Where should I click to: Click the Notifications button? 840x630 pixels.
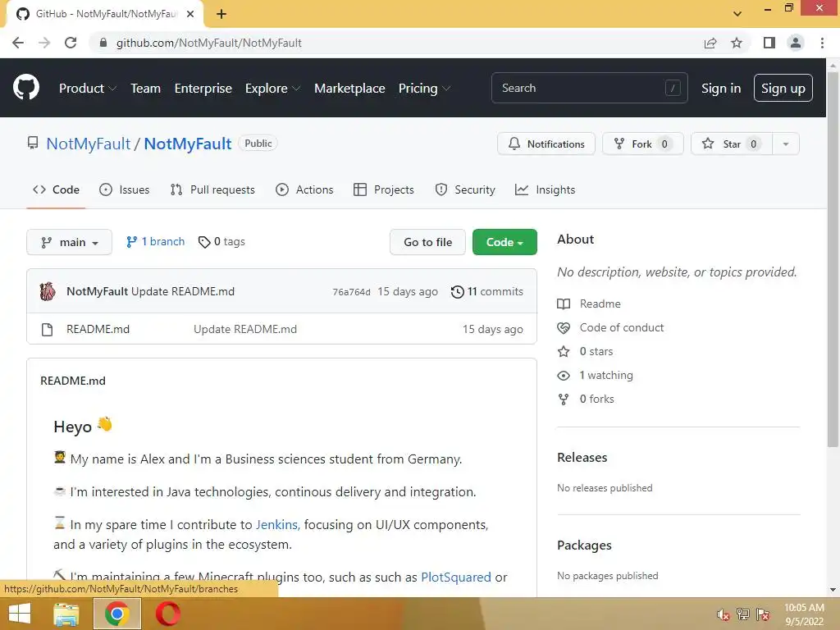coord(546,144)
